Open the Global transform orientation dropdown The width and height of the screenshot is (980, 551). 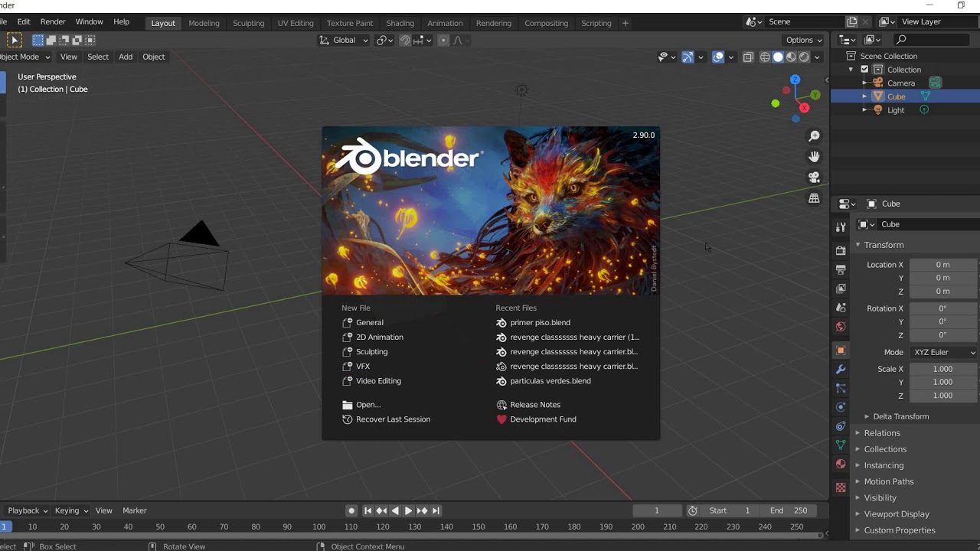pyautogui.click(x=344, y=41)
